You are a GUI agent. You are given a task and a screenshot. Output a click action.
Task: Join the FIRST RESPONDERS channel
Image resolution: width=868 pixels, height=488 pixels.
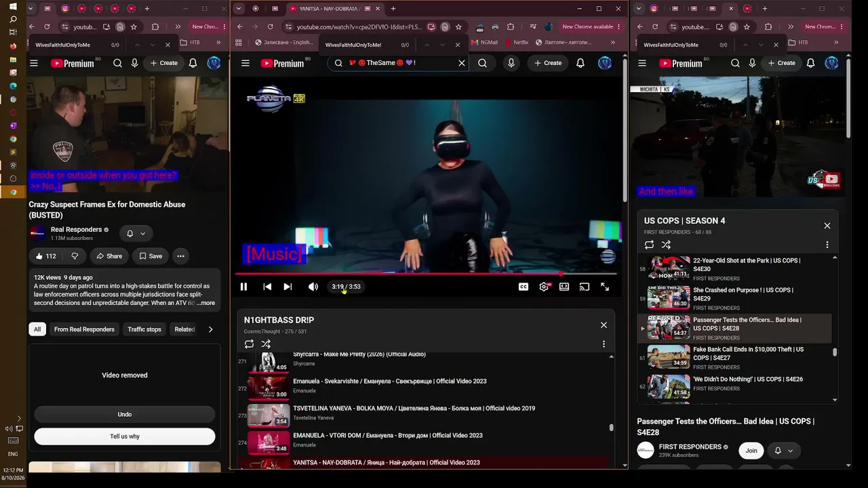point(751,451)
